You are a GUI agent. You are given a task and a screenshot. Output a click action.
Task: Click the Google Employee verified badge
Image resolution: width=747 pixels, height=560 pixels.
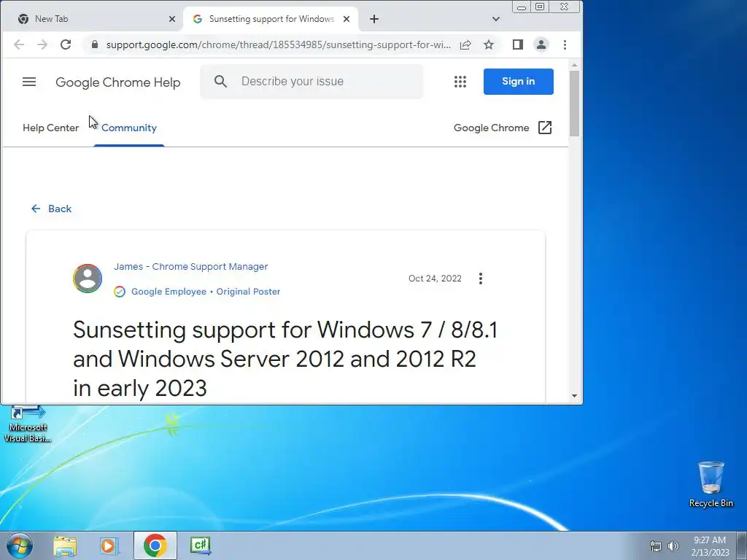tap(120, 292)
